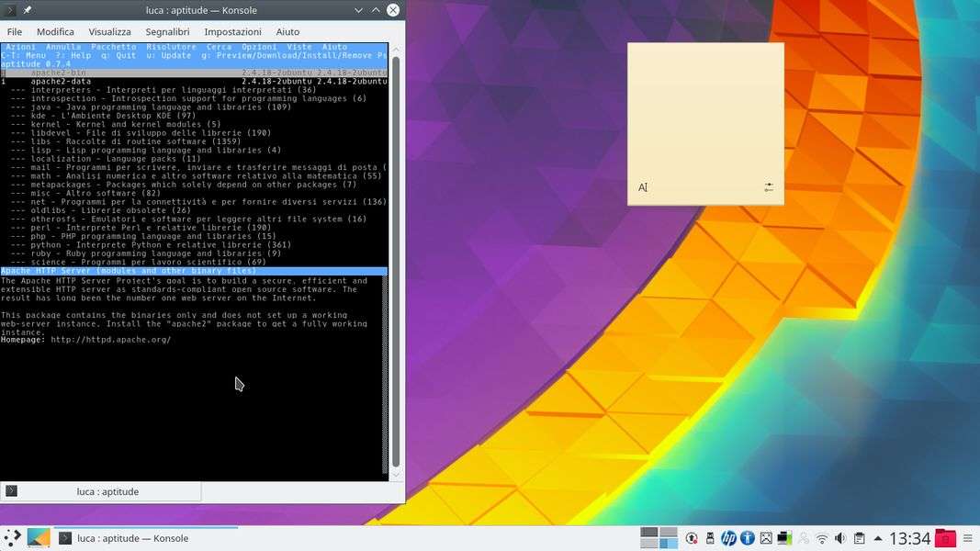Open the Impostazioni menu
This screenshot has width=980, height=551.
point(232,31)
